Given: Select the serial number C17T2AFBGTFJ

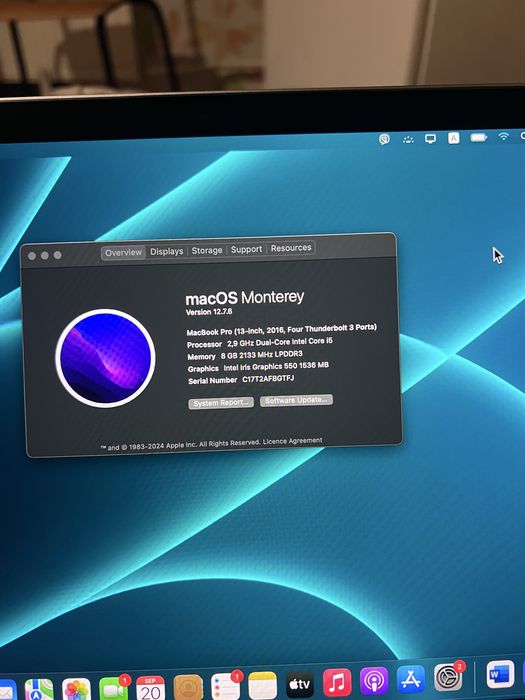Looking at the screenshot, I should click(268, 379).
